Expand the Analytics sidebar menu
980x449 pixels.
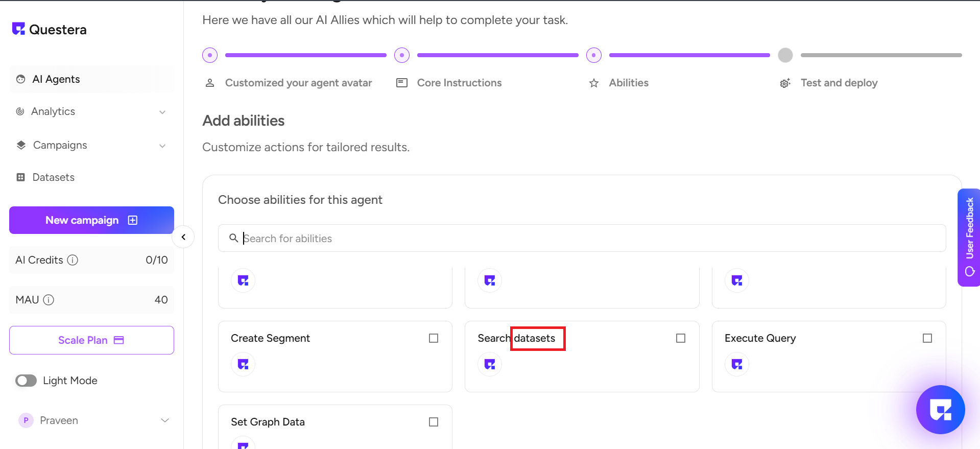click(91, 111)
